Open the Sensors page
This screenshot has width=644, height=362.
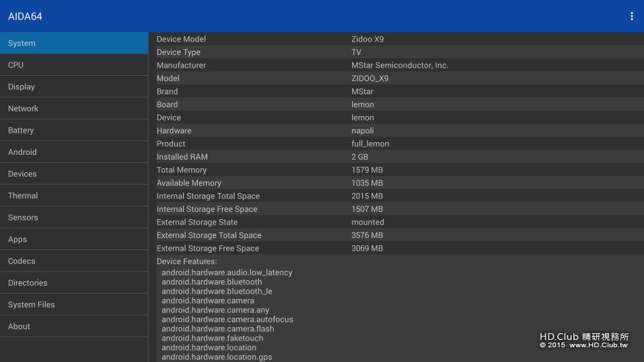coord(74,217)
